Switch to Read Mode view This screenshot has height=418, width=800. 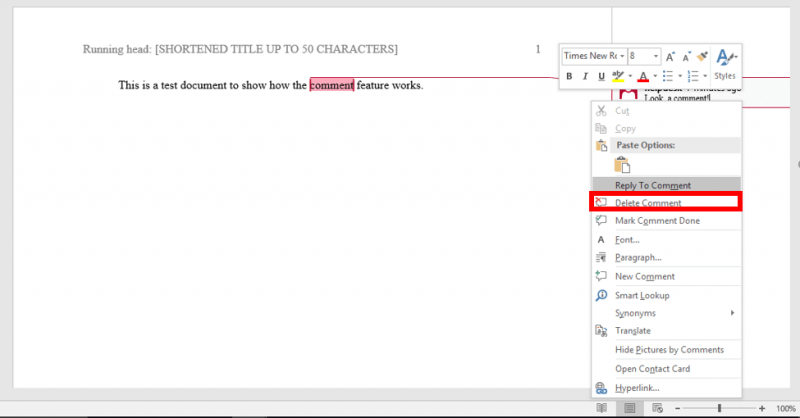click(x=602, y=408)
